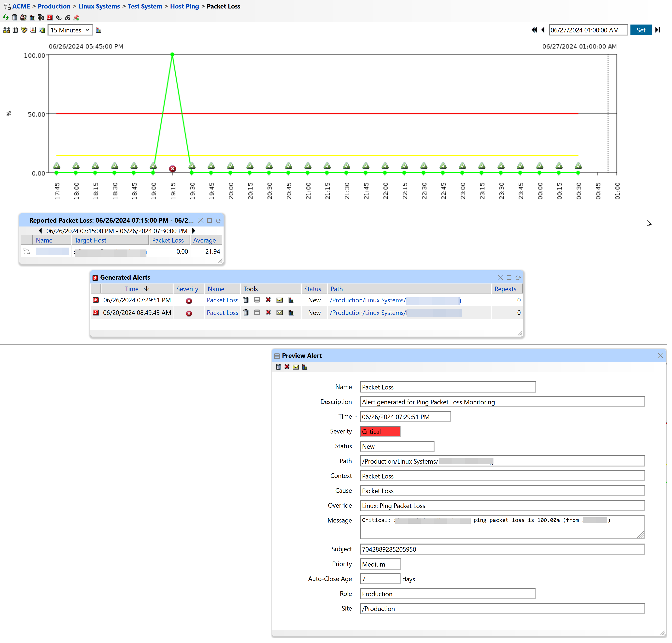Viewport: 672px width, 643px height.
Task: Click the signal waves icon in toolbar
Action: pyautogui.click(x=68, y=17)
